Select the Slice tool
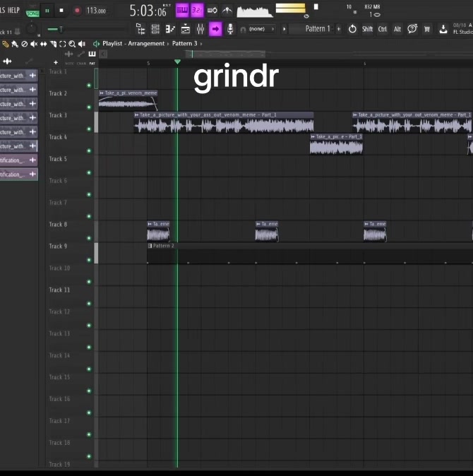The width and height of the screenshot is (473, 476). click(x=53, y=44)
